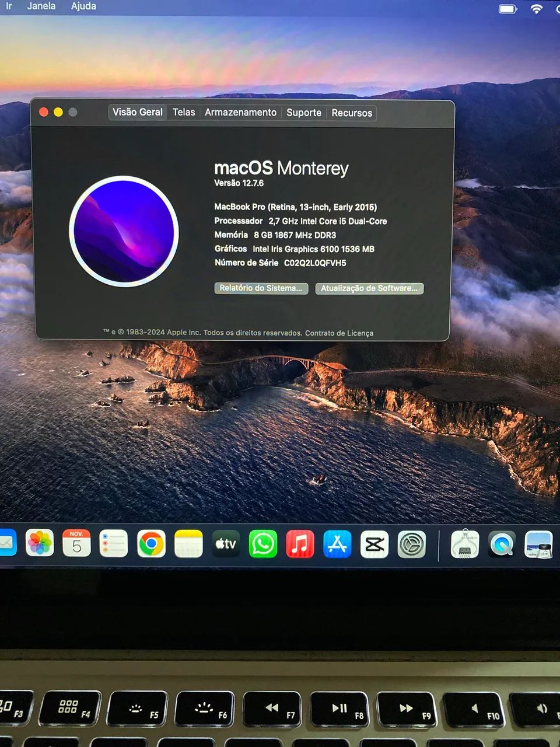Open the Mail app in the Dock

(7, 543)
